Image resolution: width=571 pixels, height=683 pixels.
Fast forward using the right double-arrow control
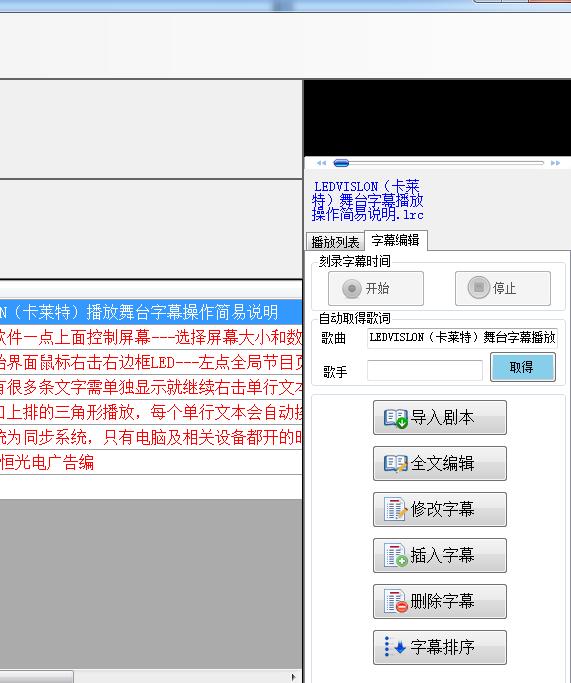555,163
